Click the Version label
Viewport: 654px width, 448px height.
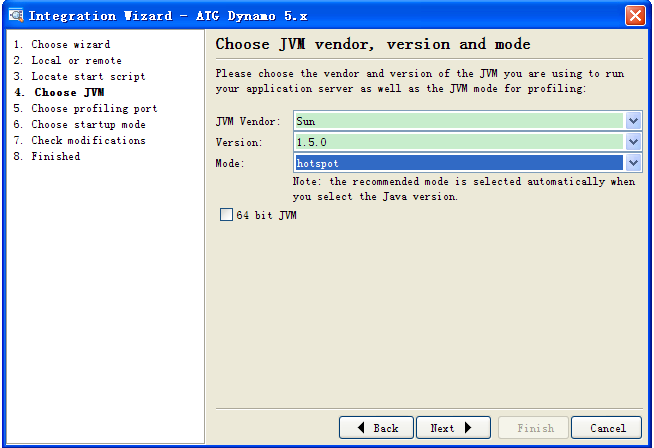click(239, 142)
